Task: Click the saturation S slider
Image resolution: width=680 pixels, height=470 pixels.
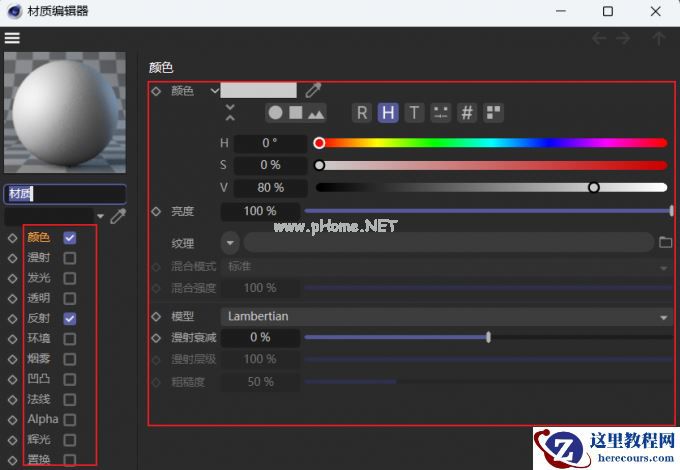Action: pos(490,165)
